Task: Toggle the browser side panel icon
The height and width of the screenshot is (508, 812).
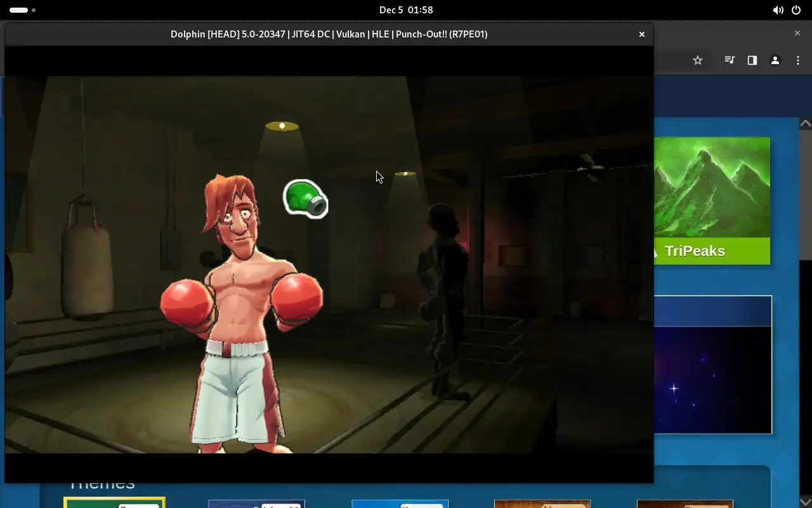Action: (752, 60)
